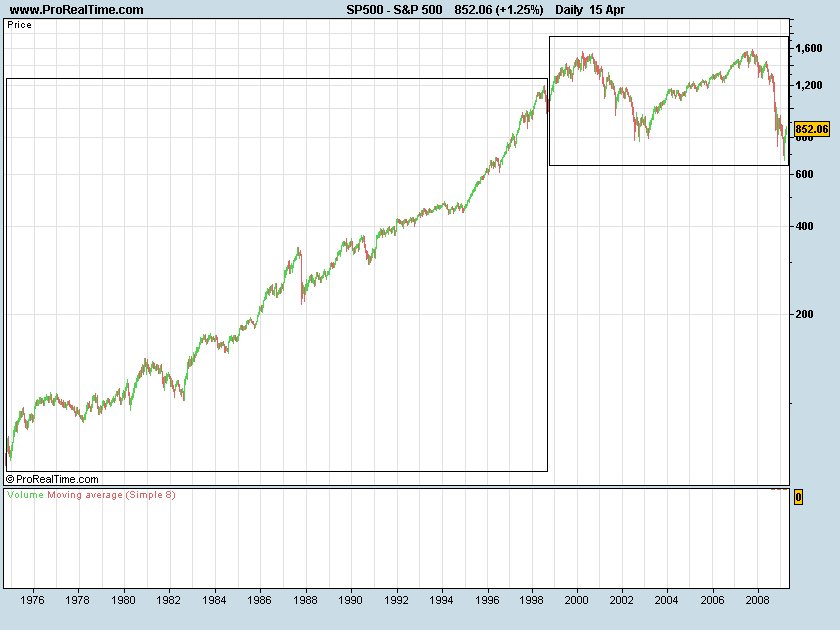Click the 200 price axis label
The image size is (840, 630).
(805, 314)
